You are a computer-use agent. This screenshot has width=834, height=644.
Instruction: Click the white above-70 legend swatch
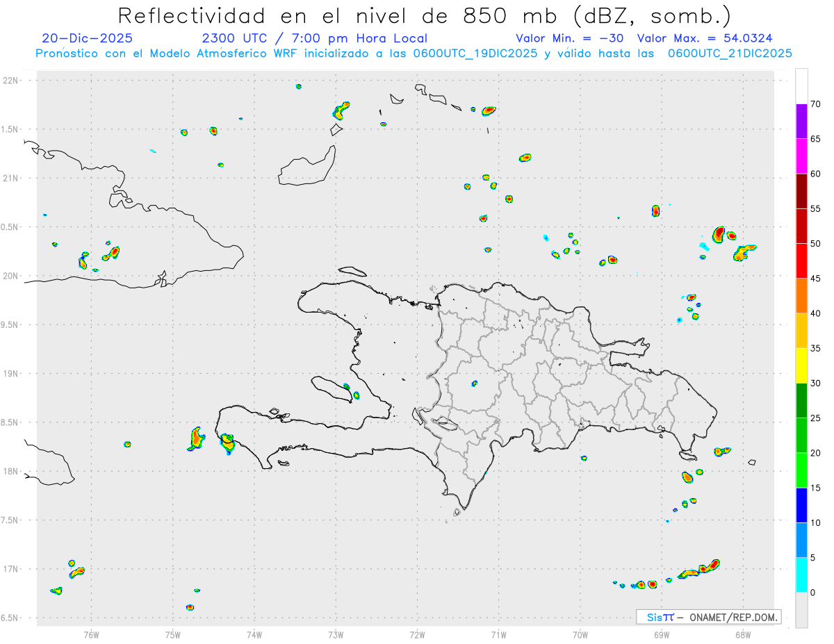pos(801,86)
